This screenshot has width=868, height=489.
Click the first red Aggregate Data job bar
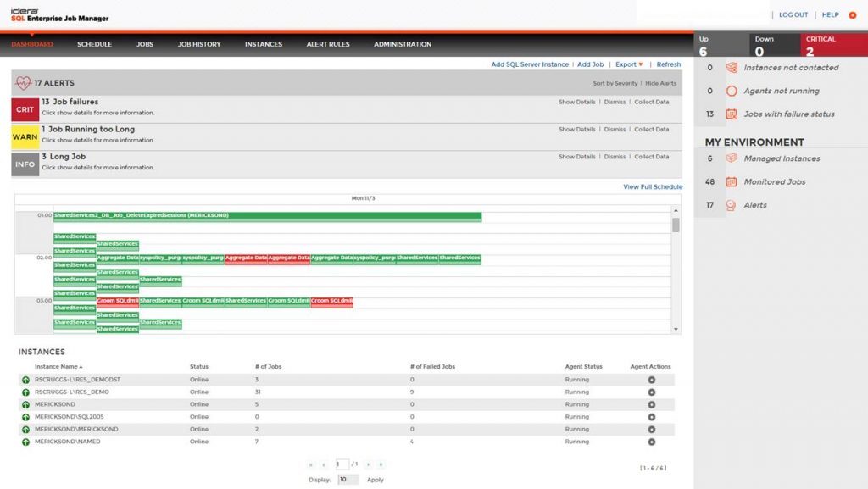coord(246,258)
